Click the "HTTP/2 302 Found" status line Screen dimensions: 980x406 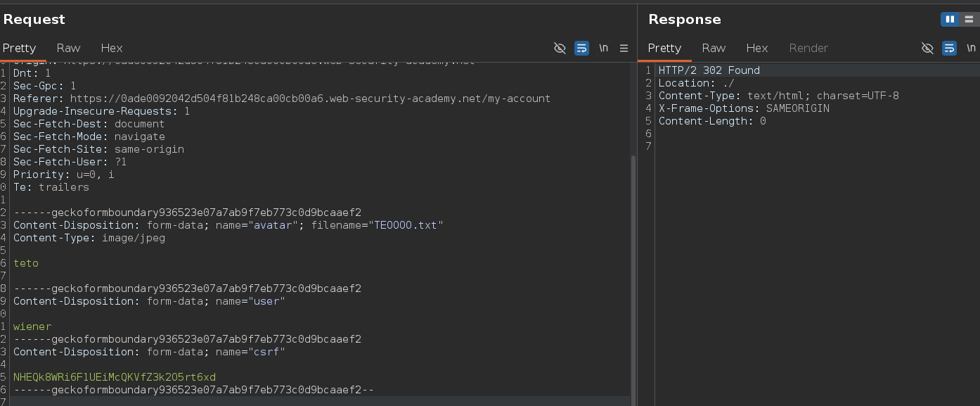pyautogui.click(x=709, y=70)
